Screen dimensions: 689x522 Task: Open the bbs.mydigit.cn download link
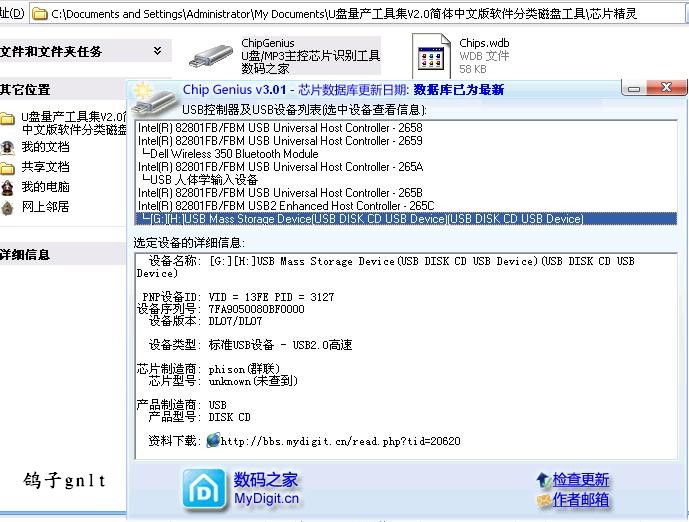coord(340,441)
